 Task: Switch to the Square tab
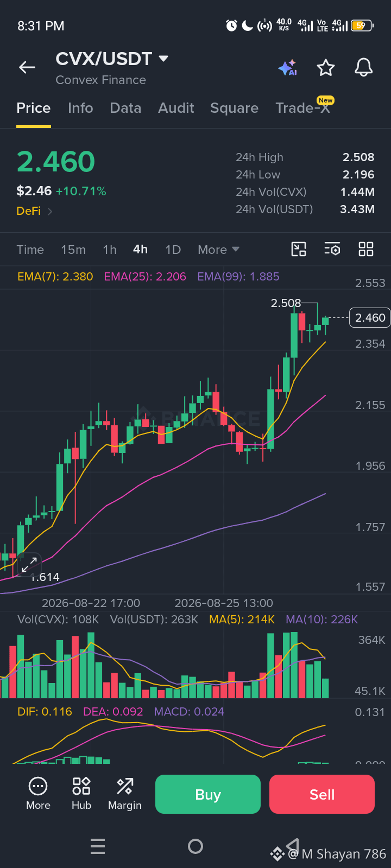pyautogui.click(x=234, y=108)
